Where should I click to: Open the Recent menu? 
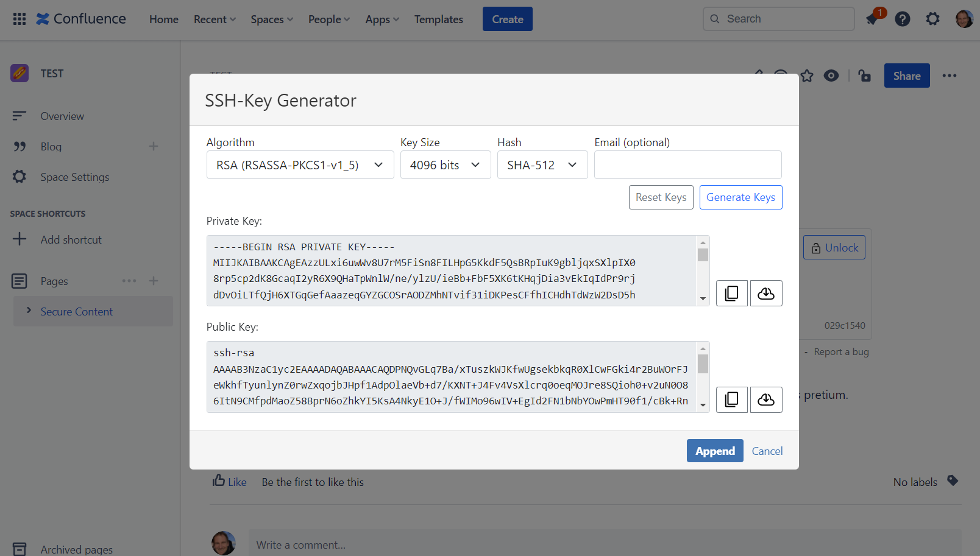[x=214, y=19]
